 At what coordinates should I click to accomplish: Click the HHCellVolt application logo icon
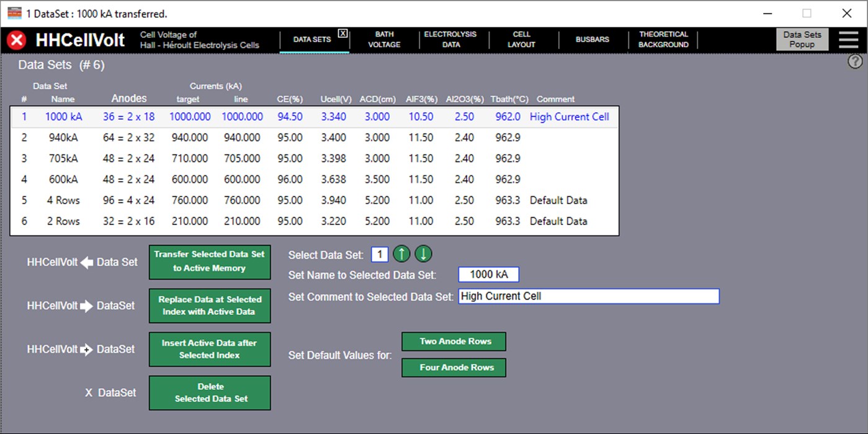[x=16, y=40]
